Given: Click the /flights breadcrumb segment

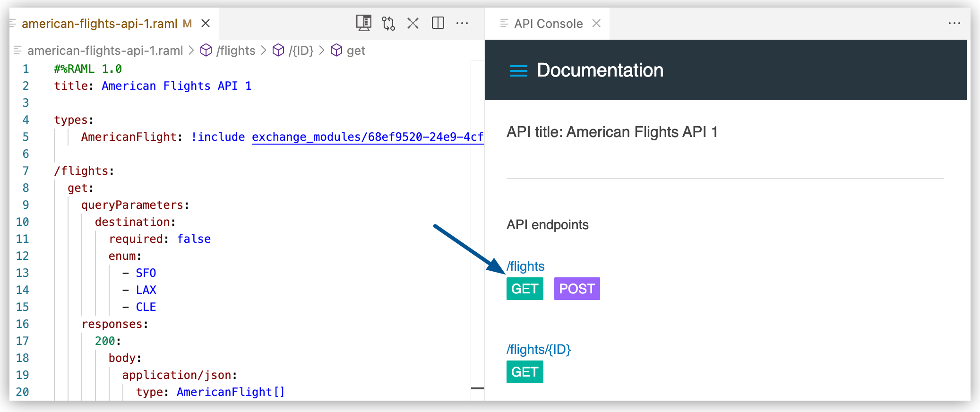Looking at the screenshot, I should click(x=236, y=51).
